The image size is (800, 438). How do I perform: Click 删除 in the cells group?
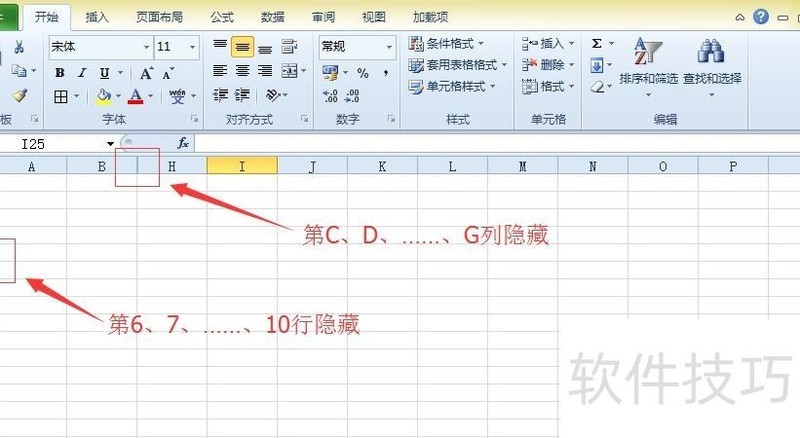click(x=548, y=65)
